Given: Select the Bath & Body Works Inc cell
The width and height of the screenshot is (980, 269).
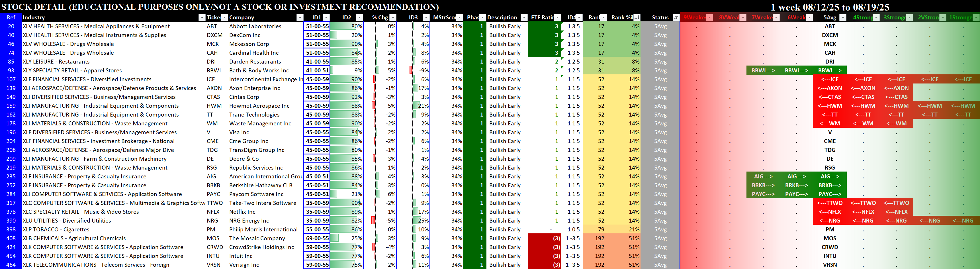Looking at the screenshot, I should click(259, 70).
